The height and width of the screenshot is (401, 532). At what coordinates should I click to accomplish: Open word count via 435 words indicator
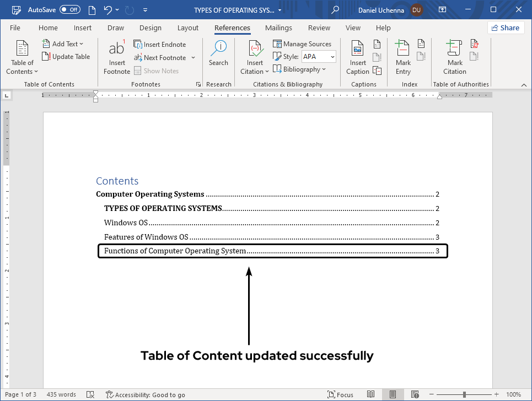[61, 394]
